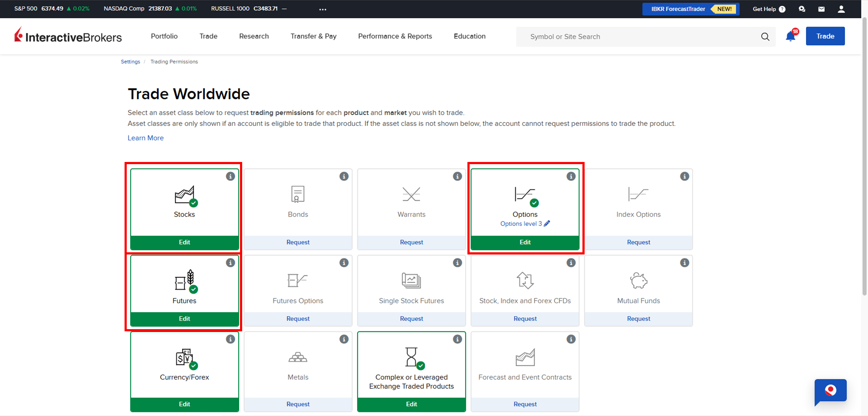
Task: Click the search magnifier icon
Action: [x=765, y=37]
